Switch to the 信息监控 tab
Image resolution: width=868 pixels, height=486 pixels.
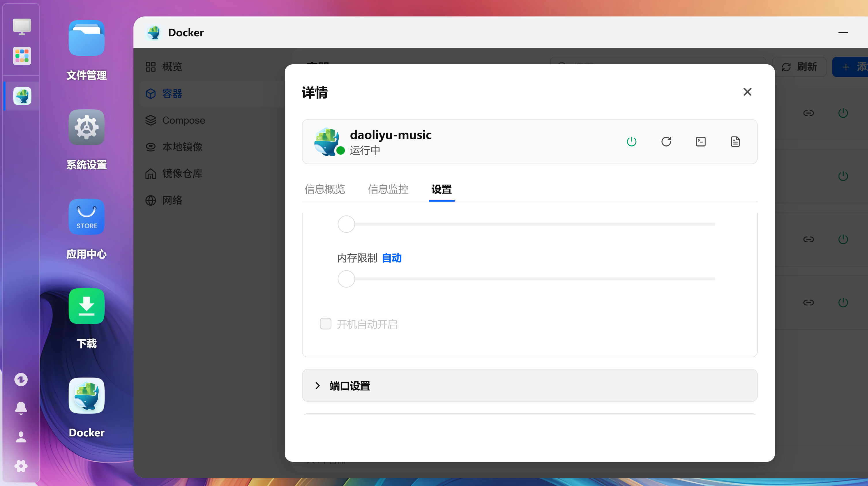click(x=388, y=189)
